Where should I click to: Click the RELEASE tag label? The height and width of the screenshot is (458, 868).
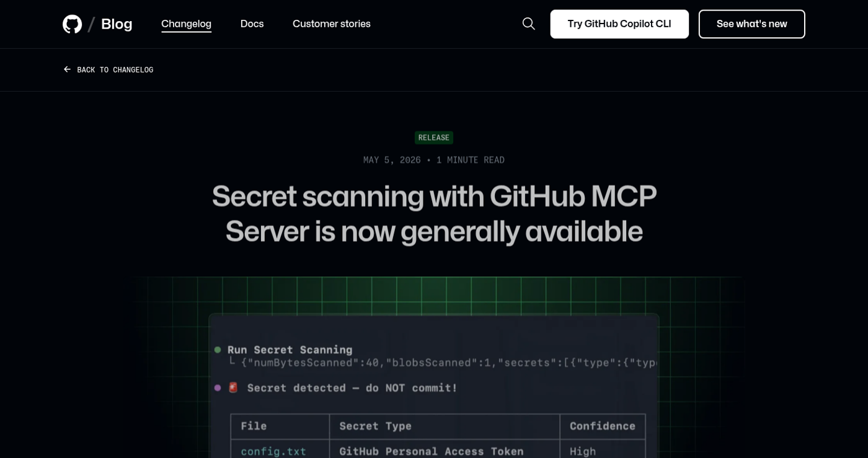pyautogui.click(x=434, y=138)
